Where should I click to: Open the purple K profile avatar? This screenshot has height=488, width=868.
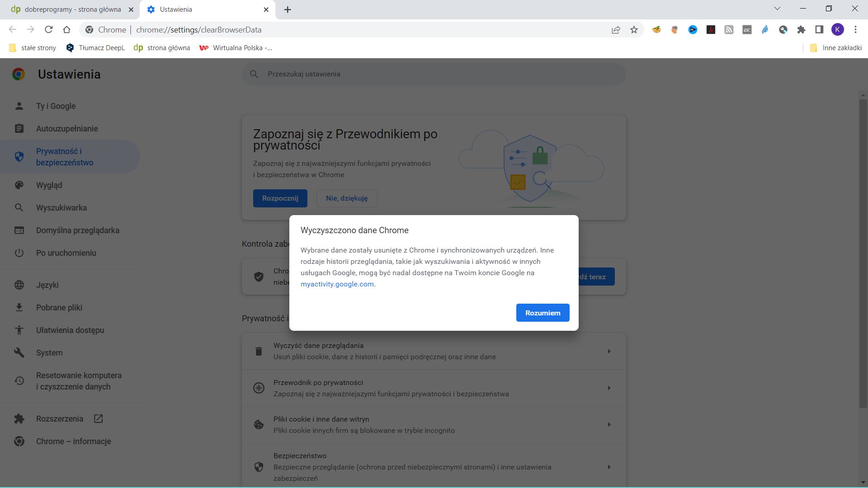[x=839, y=29]
